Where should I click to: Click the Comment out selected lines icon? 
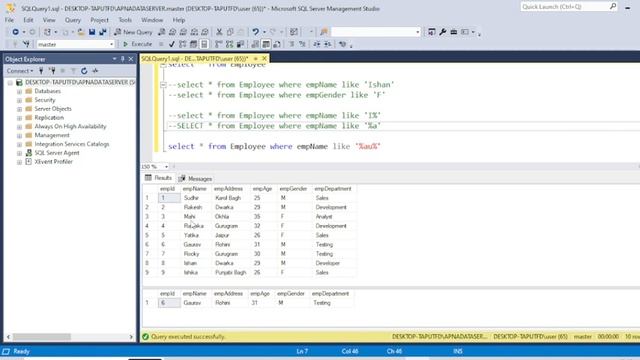tap(291, 44)
